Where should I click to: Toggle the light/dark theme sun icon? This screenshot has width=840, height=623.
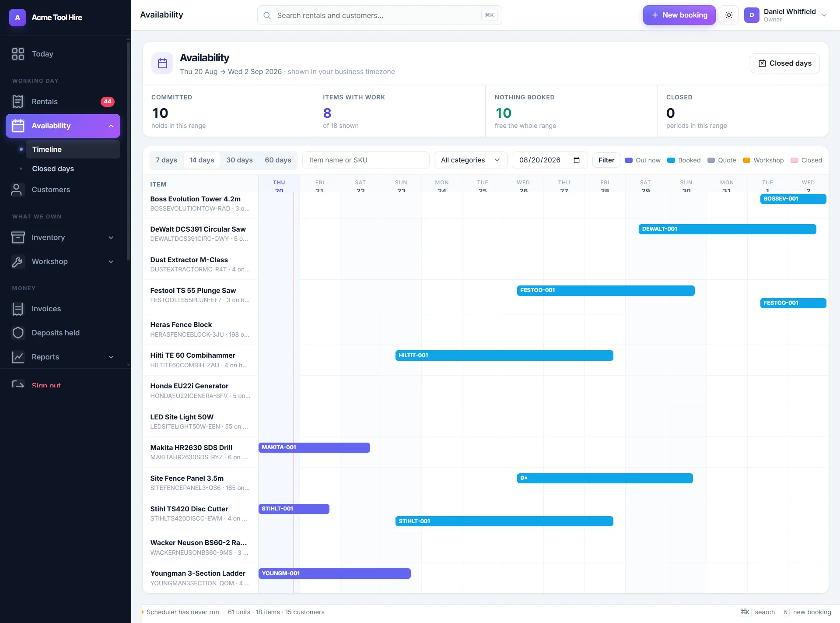(x=729, y=15)
